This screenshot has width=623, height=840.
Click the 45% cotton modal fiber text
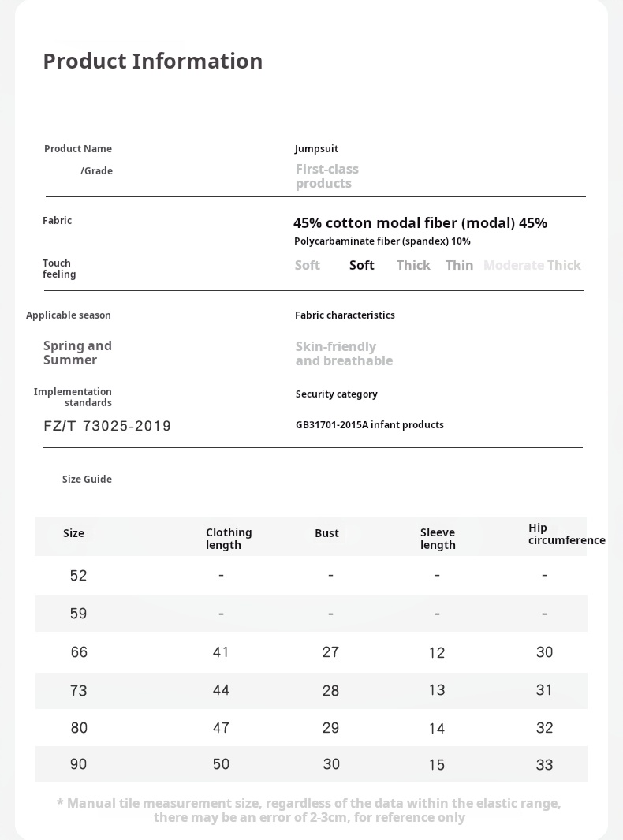[x=420, y=223]
